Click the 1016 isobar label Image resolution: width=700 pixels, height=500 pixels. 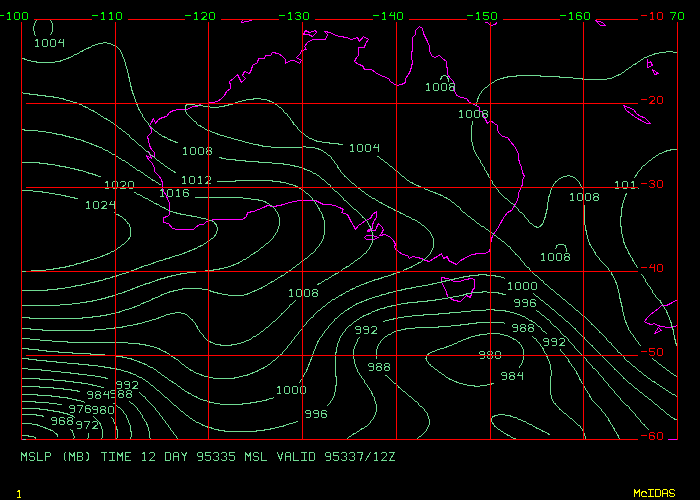[x=174, y=193]
